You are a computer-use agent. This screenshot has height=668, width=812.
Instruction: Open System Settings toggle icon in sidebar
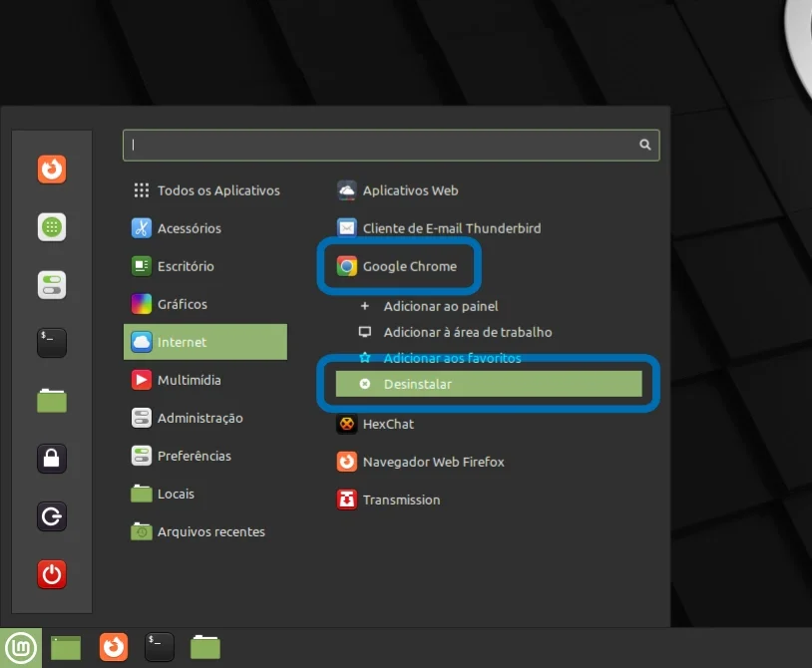[x=52, y=285]
